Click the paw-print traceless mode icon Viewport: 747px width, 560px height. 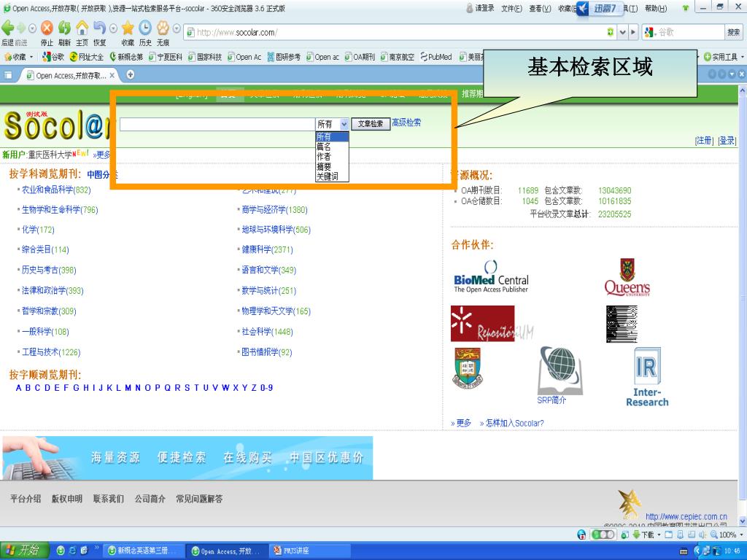(163, 28)
